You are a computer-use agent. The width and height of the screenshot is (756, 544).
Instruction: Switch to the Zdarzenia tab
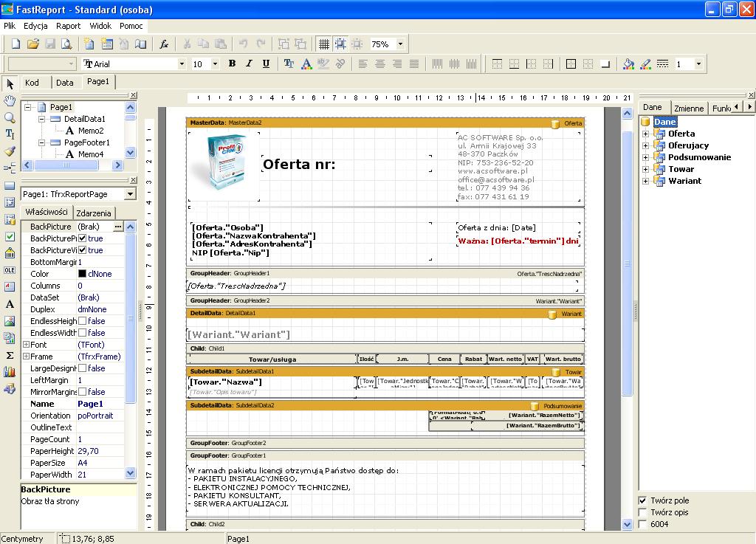[x=94, y=213]
